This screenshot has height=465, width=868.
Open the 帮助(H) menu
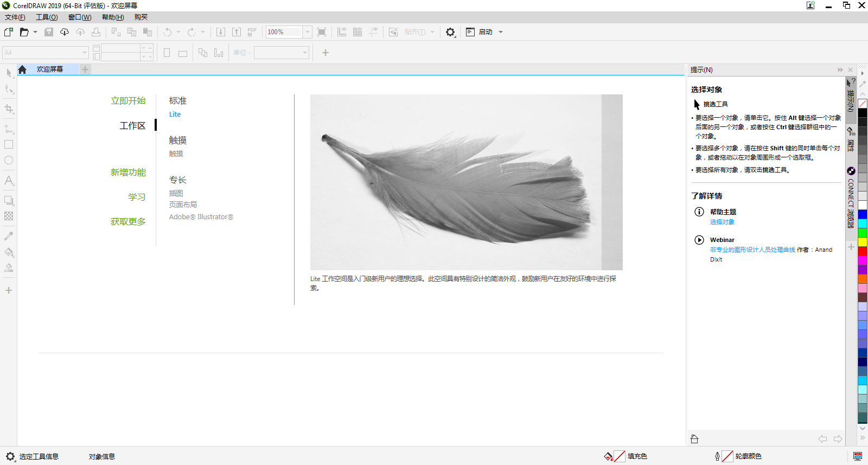113,17
